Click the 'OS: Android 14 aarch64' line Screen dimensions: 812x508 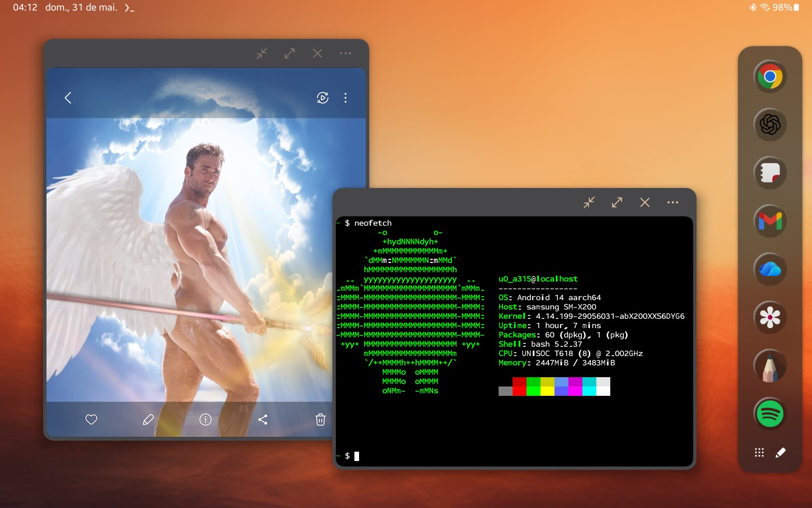pos(549,298)
